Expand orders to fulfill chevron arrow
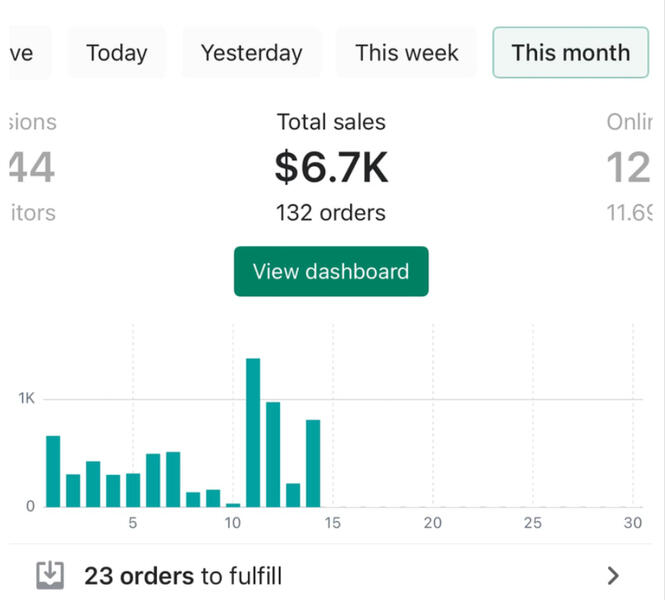665x600 pixels. [x=613, y=575]
